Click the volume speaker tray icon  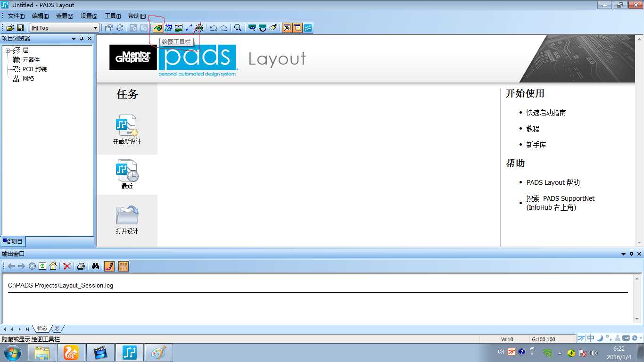point(594,353)
